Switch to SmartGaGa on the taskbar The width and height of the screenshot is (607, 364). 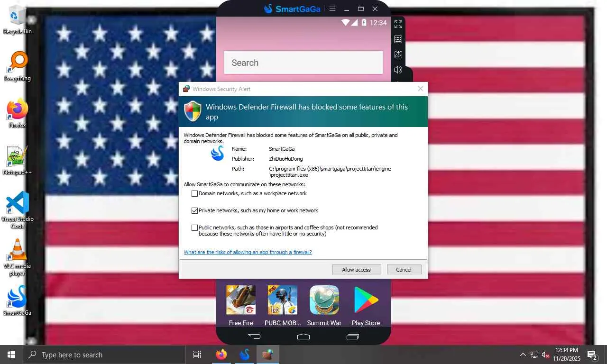coord(245,355)
